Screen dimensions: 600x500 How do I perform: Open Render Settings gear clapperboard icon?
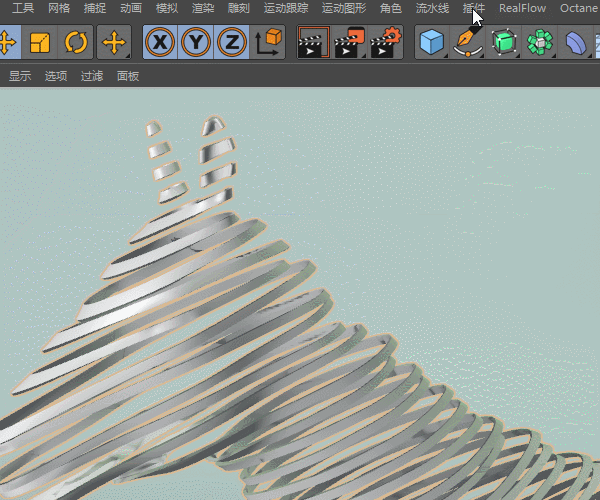(386, 42)
